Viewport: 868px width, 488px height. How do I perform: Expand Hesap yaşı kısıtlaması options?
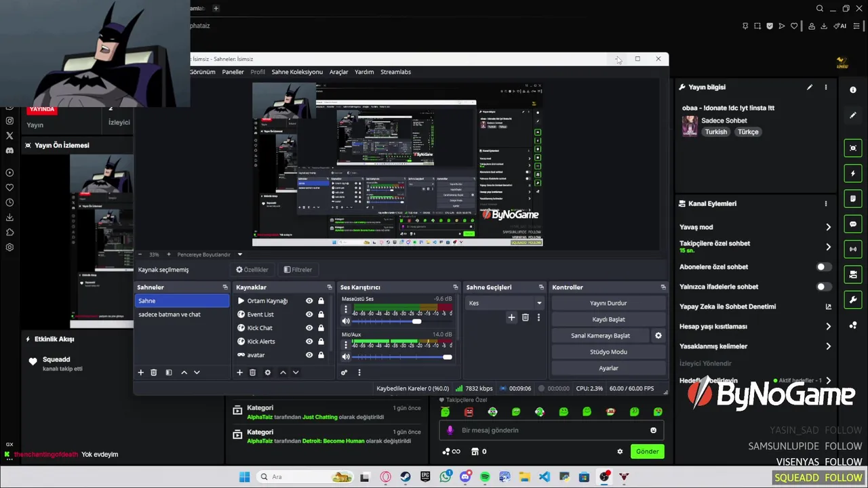828,327
